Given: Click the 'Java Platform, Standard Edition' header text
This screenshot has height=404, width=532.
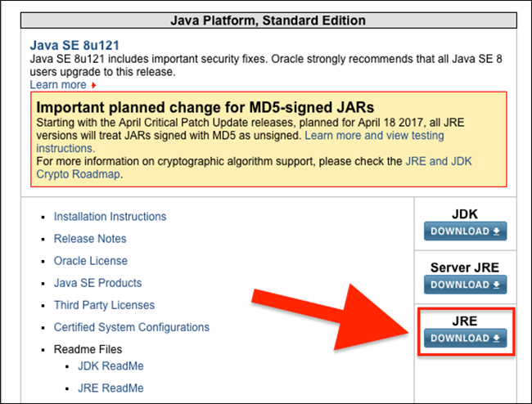Looking at the screenshot, I should pyautogui.click(x=268, y=20).
